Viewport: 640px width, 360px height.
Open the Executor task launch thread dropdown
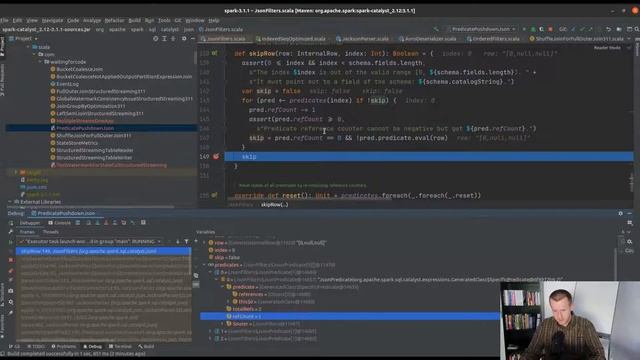click(90, 242)
